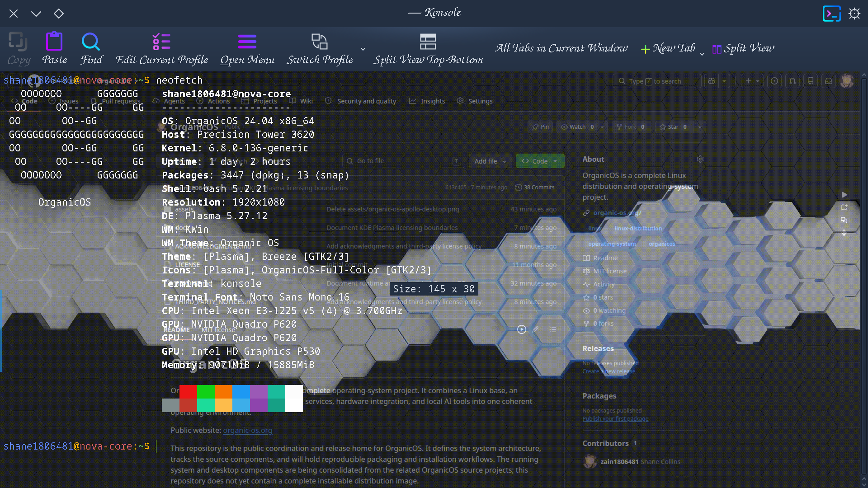Open the Add file dropdown

[x=490, y=161]
